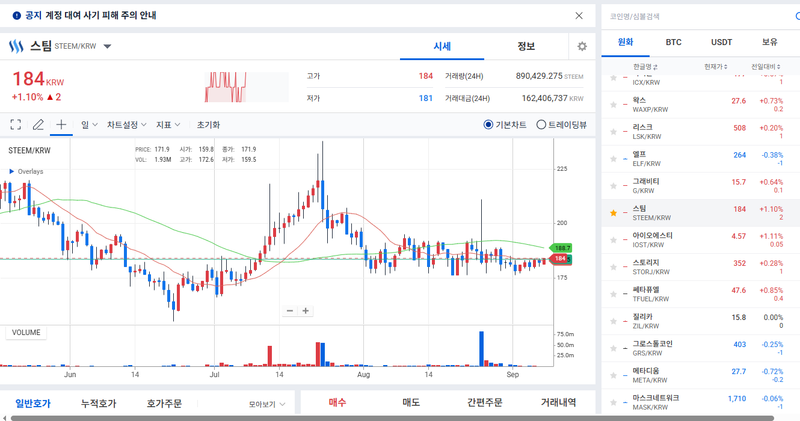Sort coin list by 전일대비
The height and width of the screenshot is (421, 800).
click(765, 67)
